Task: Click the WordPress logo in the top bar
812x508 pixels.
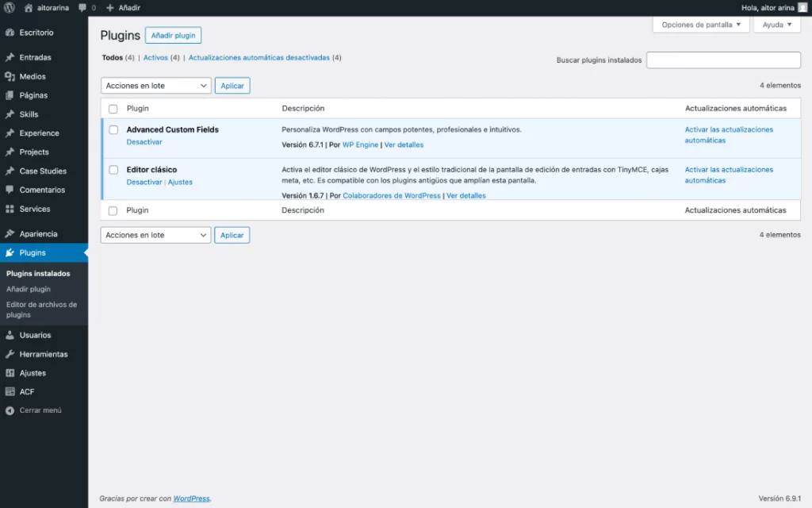Action: [8, 8]
